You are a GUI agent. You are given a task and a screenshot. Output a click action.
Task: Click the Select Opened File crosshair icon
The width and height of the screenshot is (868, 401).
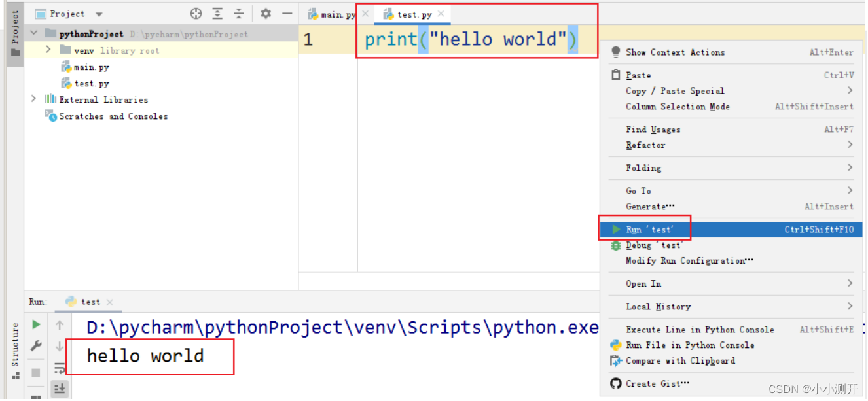[195, 13]
